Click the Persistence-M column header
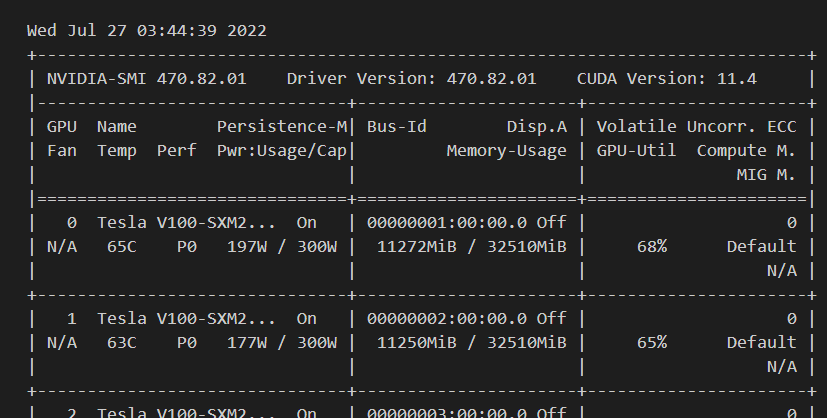 click(x=282, y=127)
